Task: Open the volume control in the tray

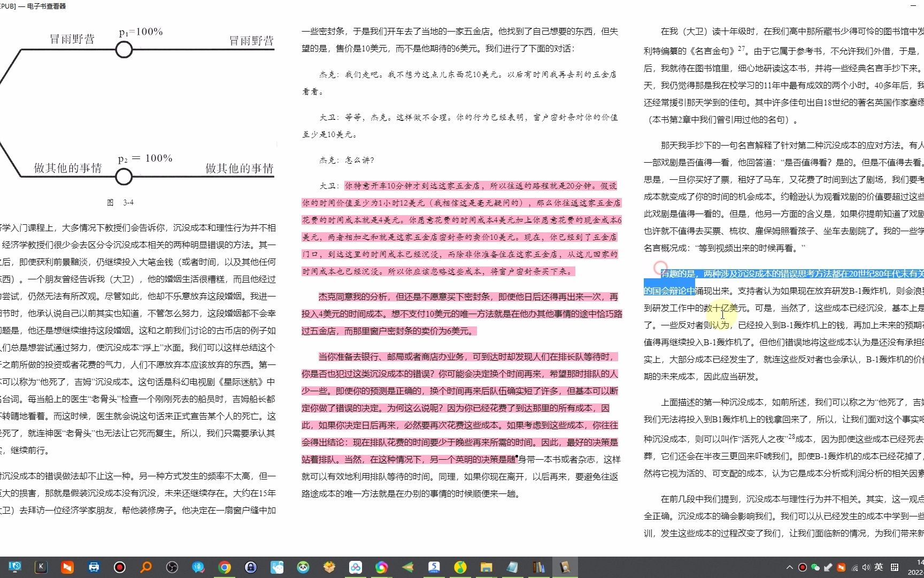Action: [866, 567]
